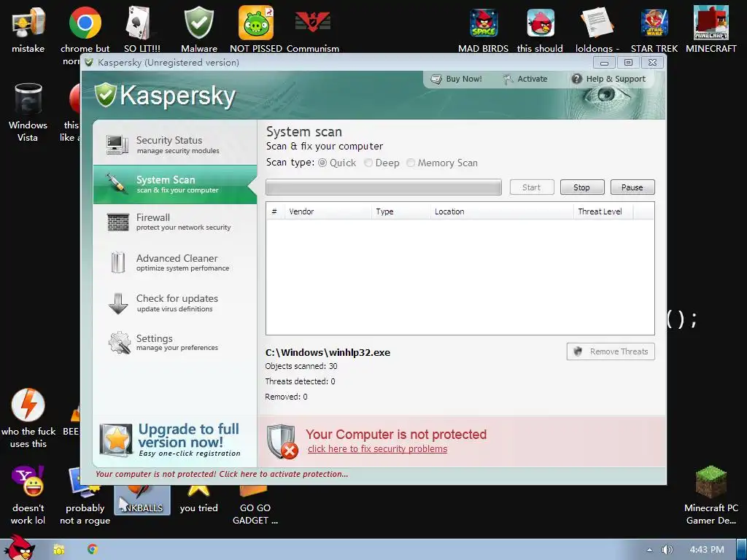
Task: Click the Show desktop strip
Action: (x=742, y=550)
